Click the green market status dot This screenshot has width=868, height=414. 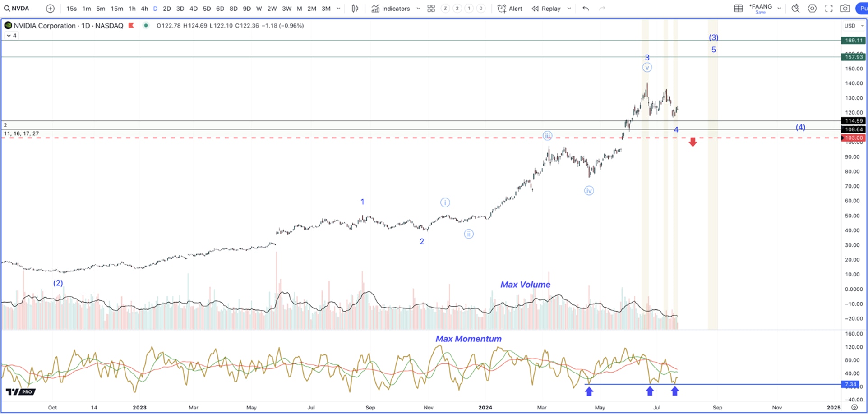(146, 25)
